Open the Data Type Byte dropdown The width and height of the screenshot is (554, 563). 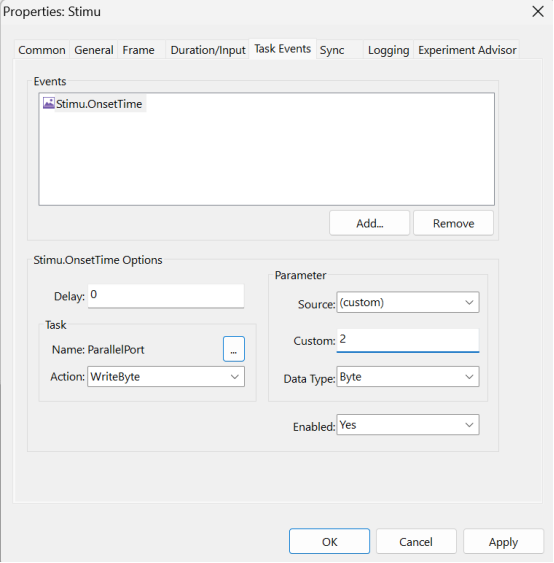(408, 377)
